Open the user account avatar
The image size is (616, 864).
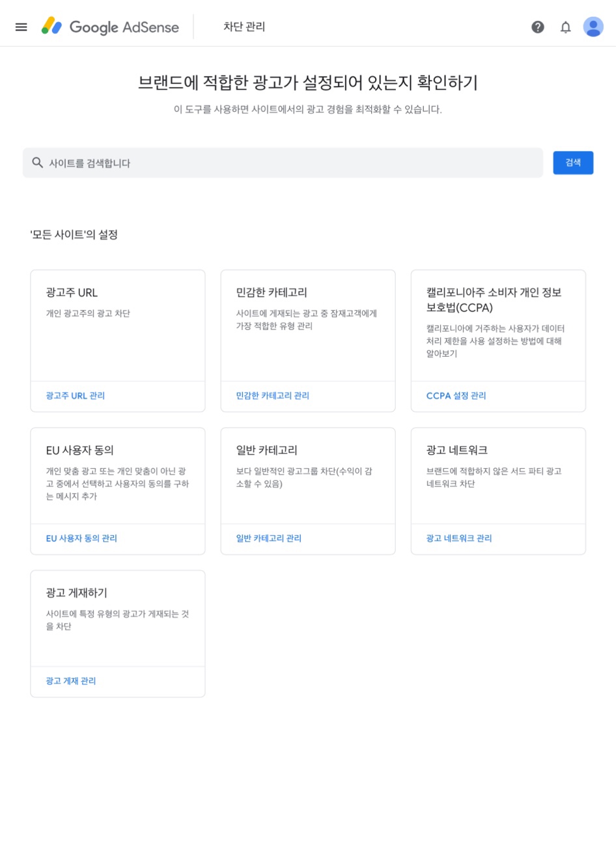click(593, 27)
